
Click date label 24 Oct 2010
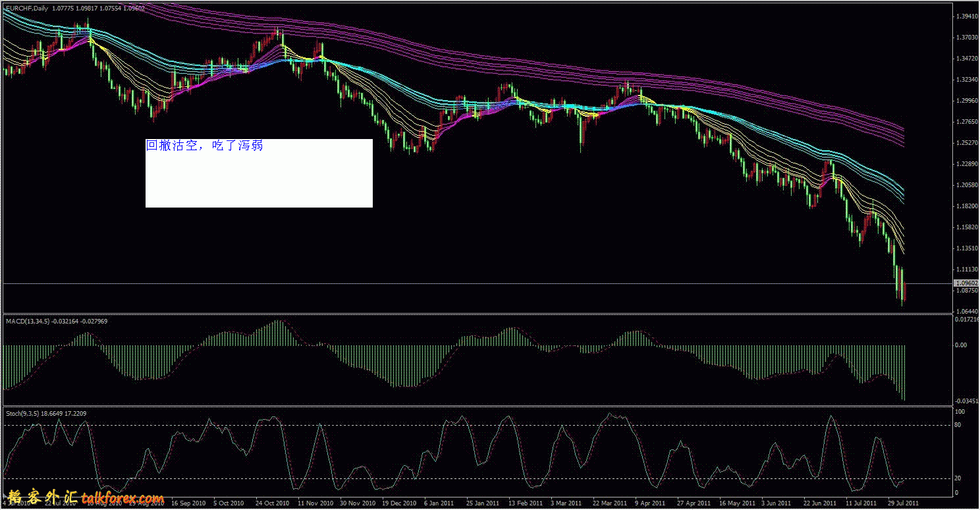pyautogui.click(x=273, y=503)
